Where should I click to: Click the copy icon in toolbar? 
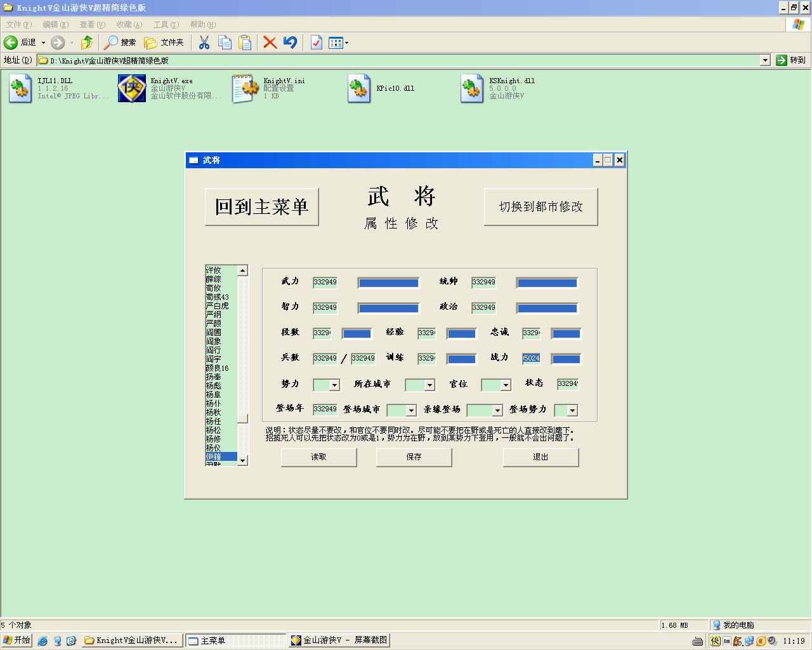pyautogui.click(x=225, y=43)
